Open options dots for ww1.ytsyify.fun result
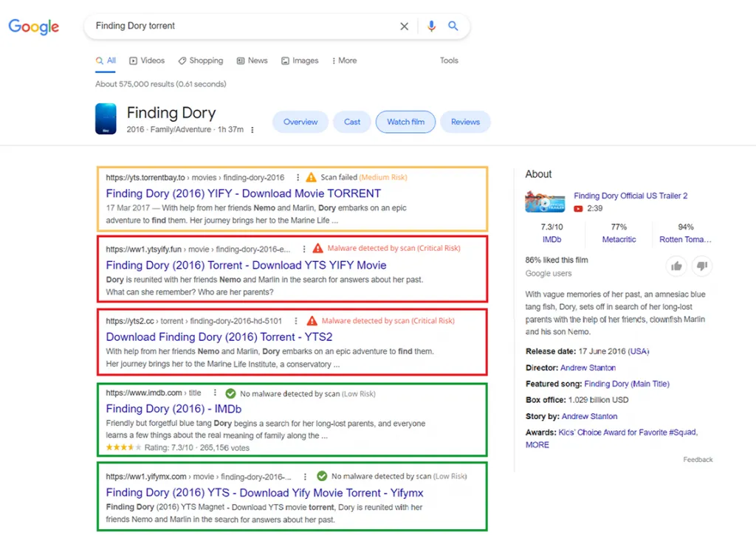 [303, 249]
